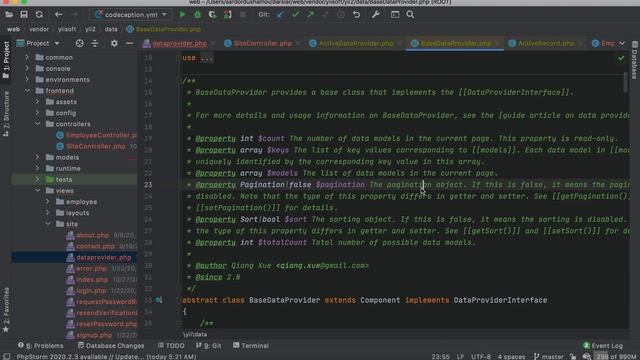Viewport: 640px width, 360px height.
Task: Push commits with Git green arrow
Action: click(x=311, y=15)
